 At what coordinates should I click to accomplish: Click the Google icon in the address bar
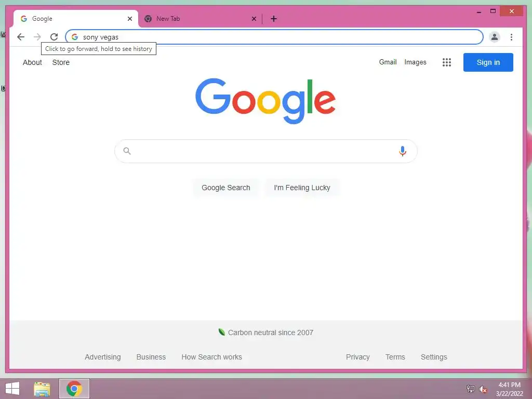click(x=75, y=37)
